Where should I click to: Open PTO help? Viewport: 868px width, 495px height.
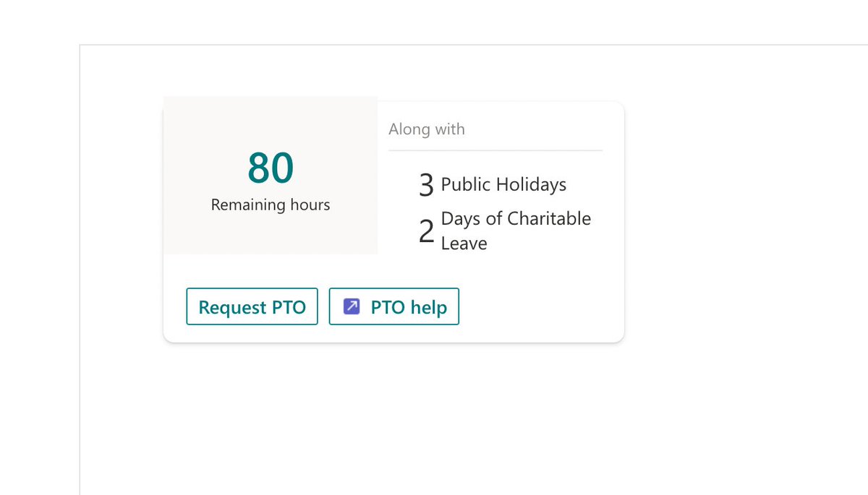pyautogui.click(x=394, y=306)
